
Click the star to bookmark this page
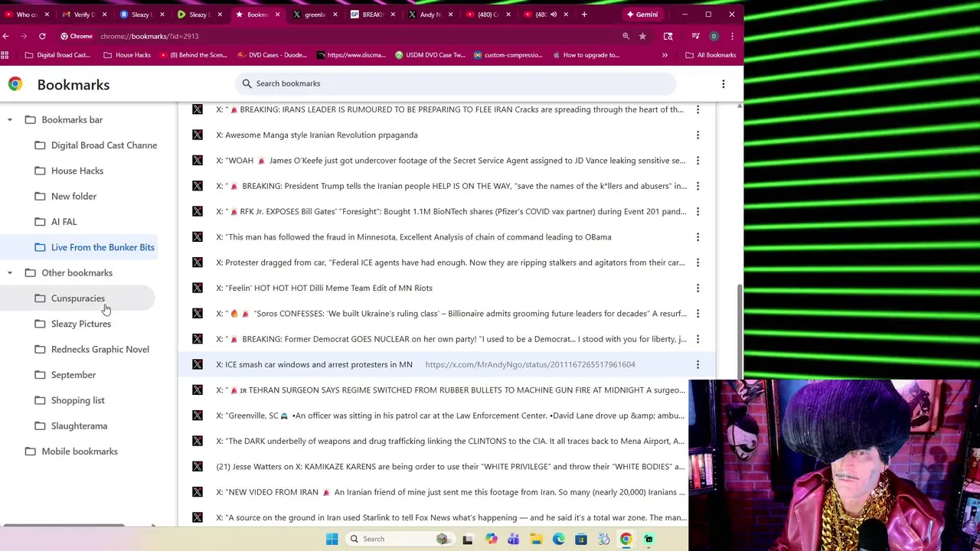642,36
